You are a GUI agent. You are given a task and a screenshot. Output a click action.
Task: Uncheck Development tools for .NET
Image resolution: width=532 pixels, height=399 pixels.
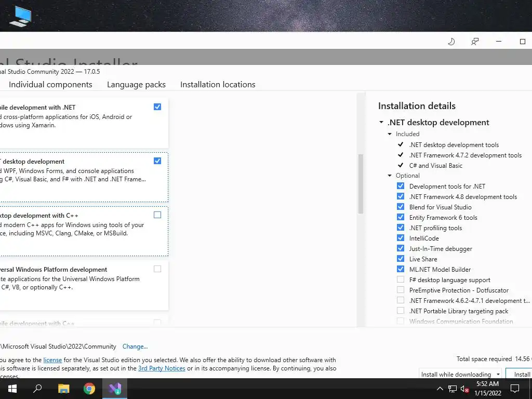[x=401, y=186]
